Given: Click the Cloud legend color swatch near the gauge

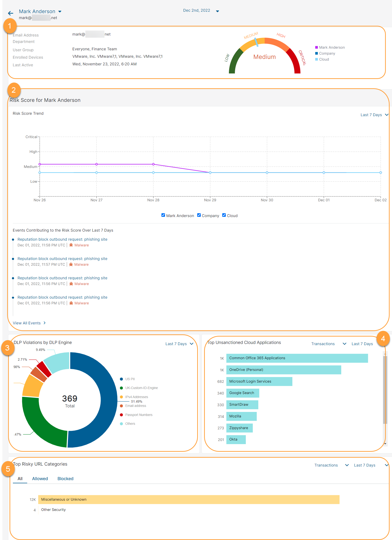Looking at the screenshot, I should pos(317,59).
